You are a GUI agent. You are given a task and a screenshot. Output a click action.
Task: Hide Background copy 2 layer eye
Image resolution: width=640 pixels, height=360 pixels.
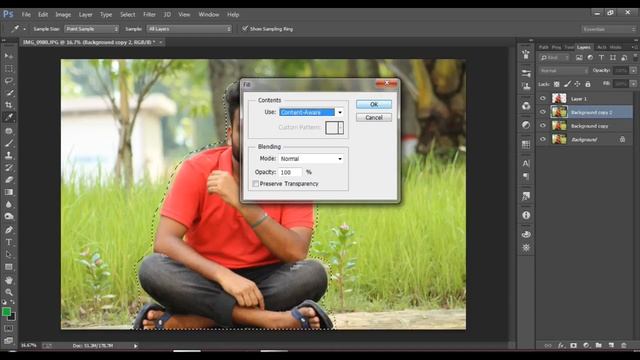[x=543, y=112]
